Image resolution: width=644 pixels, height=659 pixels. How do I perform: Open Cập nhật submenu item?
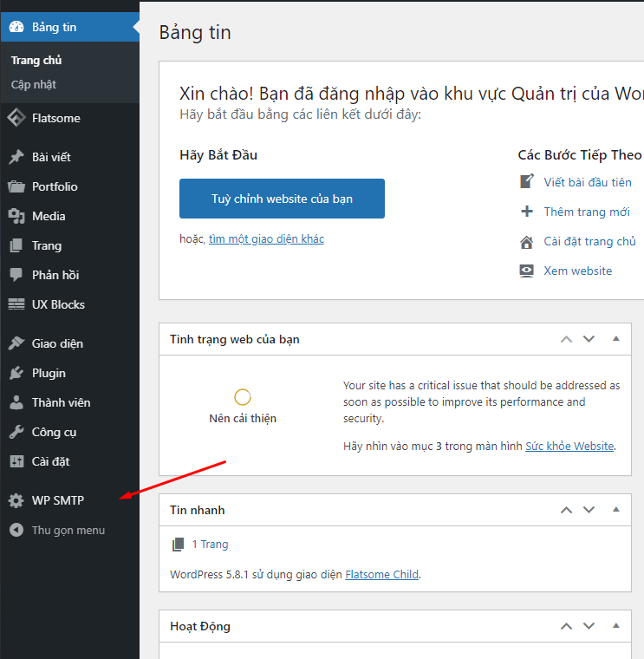click(x=34, y=85)
